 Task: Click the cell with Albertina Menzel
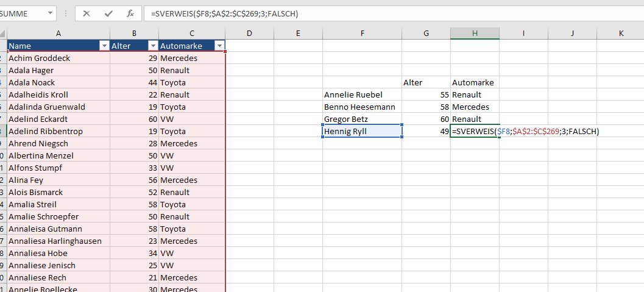pos(58,155)
